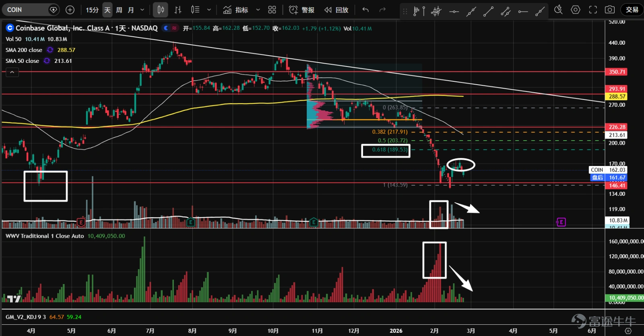The height and width of the screenshot is (336, 644).
Task: Open the 指标 indicators menu
Action: (236, 10)
